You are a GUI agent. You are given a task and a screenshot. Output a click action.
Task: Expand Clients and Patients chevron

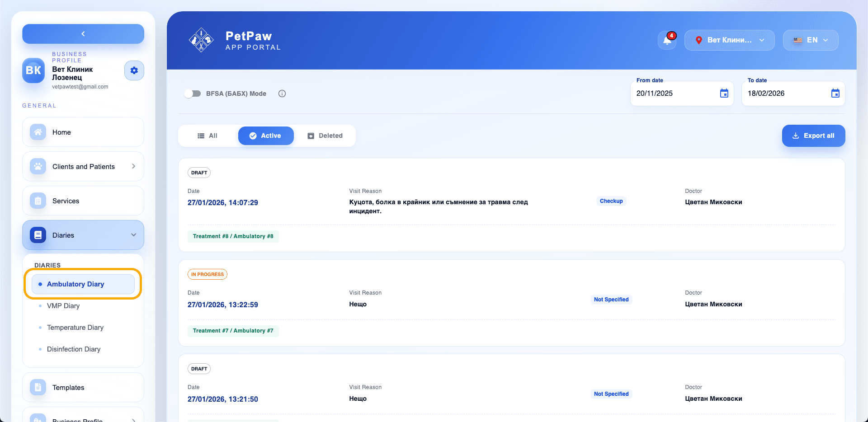(x=133, y=166)
